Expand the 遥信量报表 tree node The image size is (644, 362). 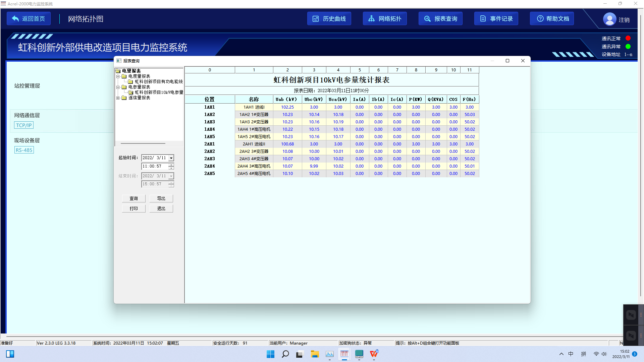point(118,98)
